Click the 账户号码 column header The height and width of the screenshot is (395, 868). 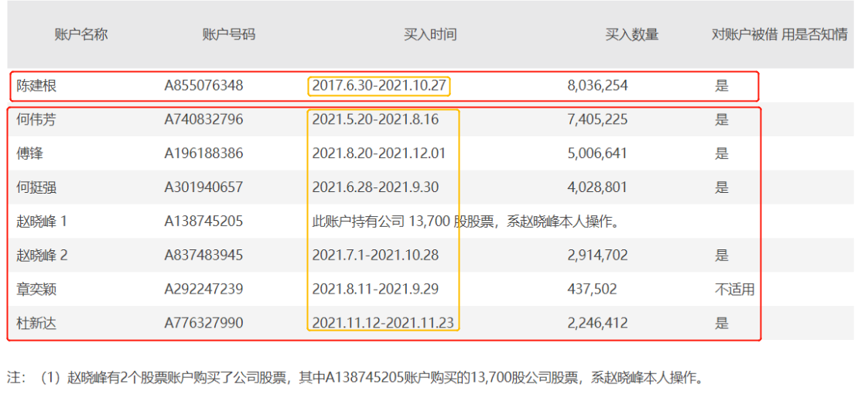(228, 34)
